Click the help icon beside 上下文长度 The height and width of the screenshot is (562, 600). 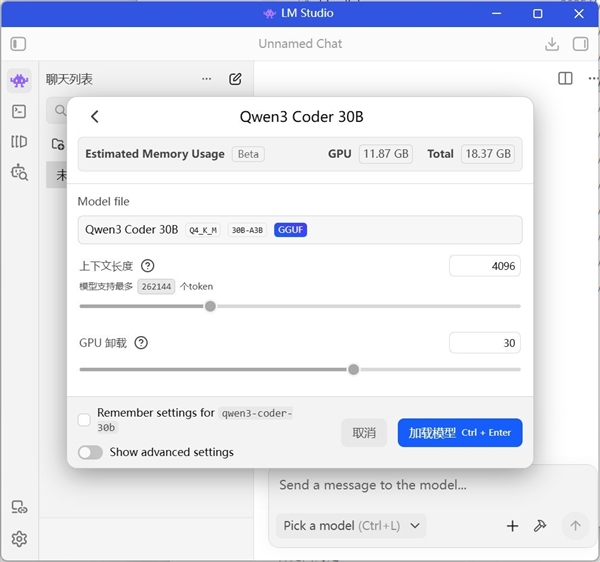click(148, 266)
